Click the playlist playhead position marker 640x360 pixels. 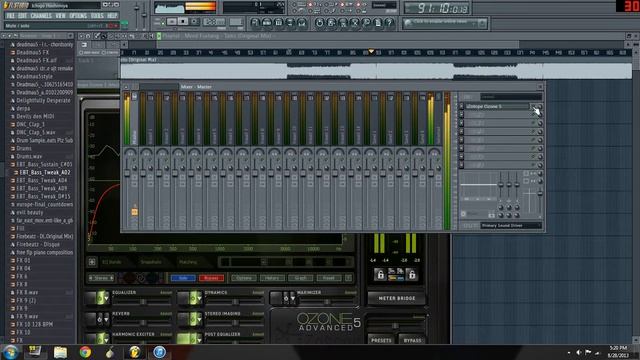(x=371, y=51)
